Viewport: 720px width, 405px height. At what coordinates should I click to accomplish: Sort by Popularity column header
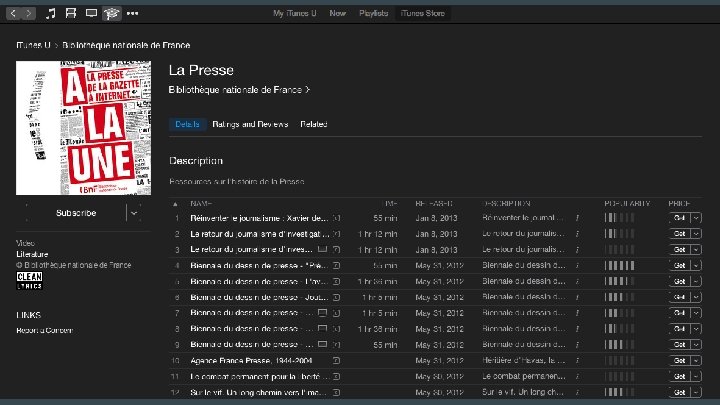pyautogui.click(x=627, y=203)
